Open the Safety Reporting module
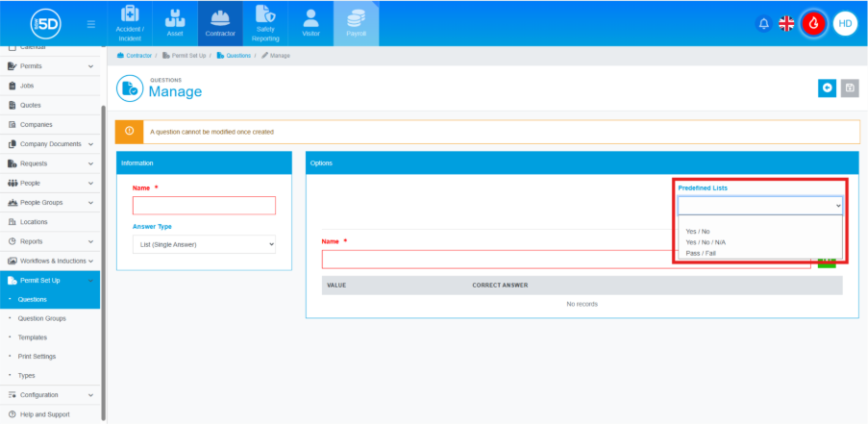Screen dimensions: 868x424 (265, 23)
